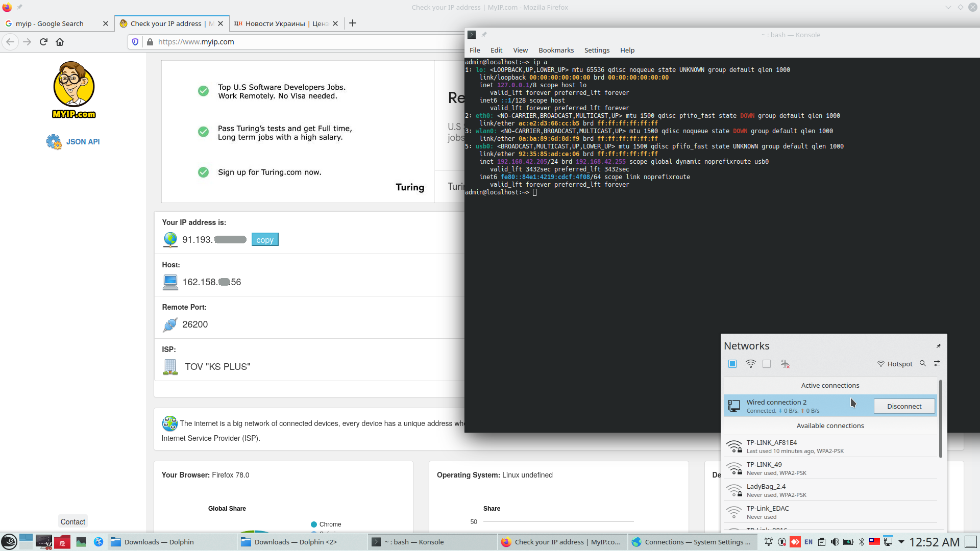Image resolution: width=980 pixels, height=551 pixels.
Task: Toggle wired networking checkbox in Networks panel
Action: coord(732,364)
